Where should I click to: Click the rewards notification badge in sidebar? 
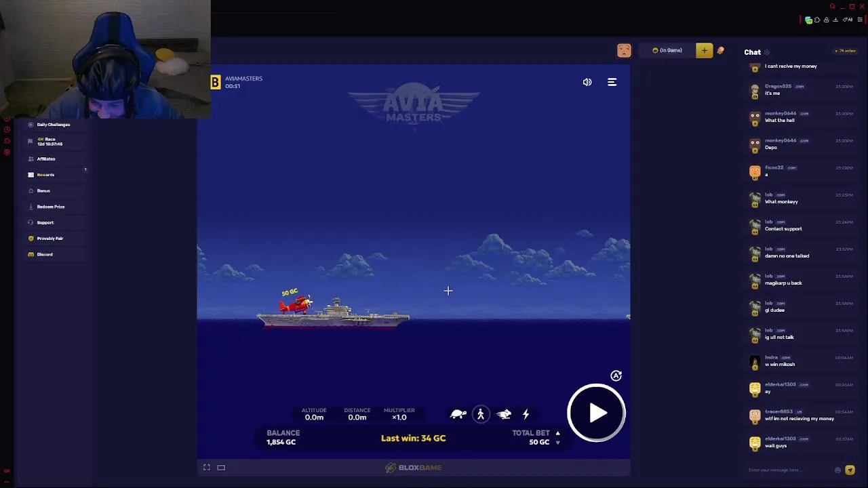[x=85, y=169]
